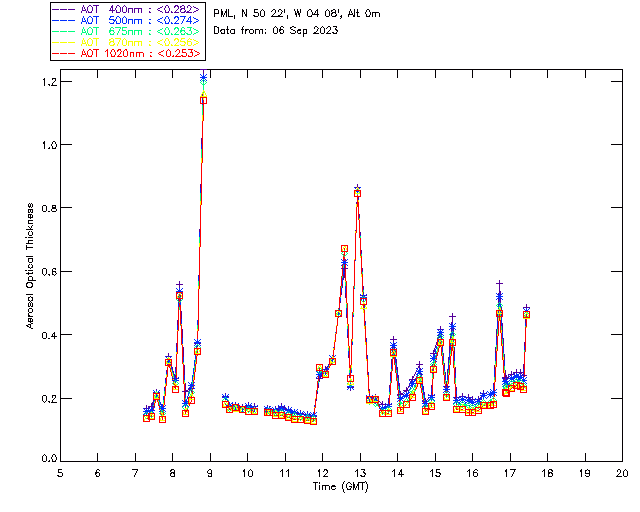This screenshot has width=640, height=512.
Task: Click the red square data peak near 0.84 at hour 13
Action: (358, 194)
